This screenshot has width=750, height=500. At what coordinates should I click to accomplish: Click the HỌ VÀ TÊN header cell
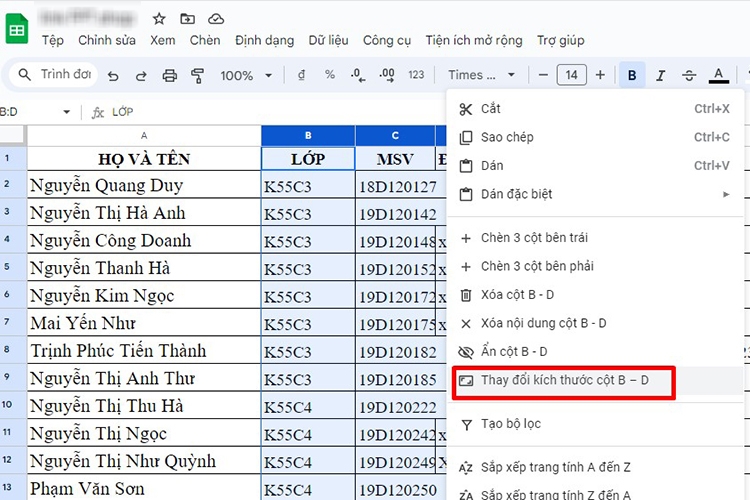coord(144,158)
